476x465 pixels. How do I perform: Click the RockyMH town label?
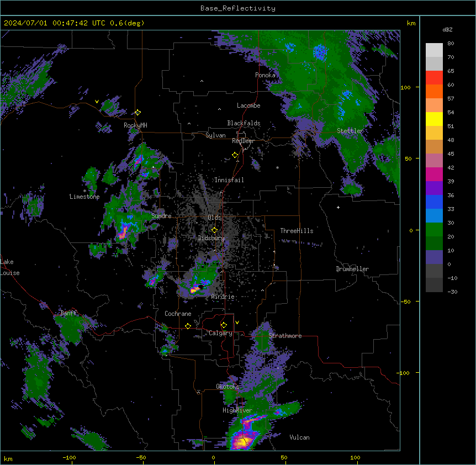pos(135,125)
